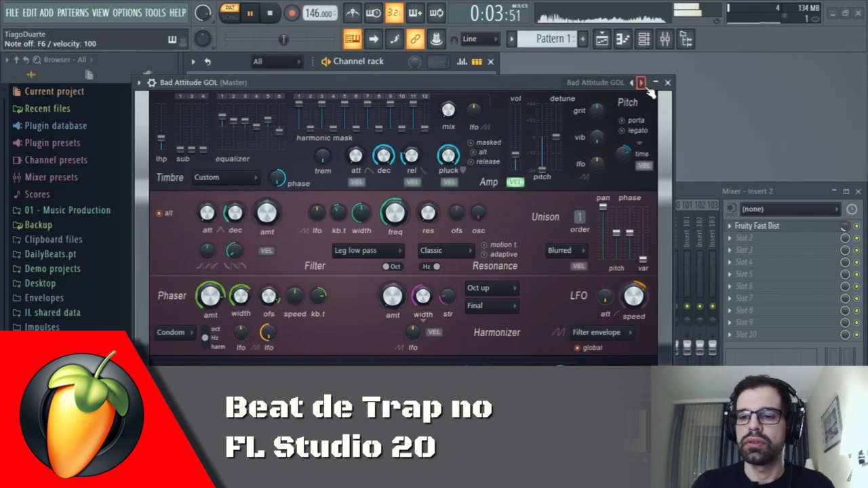Screen dimensions: 868x488
Task: Click the channel rack graph editor bars icon
Action: [462, 62]
